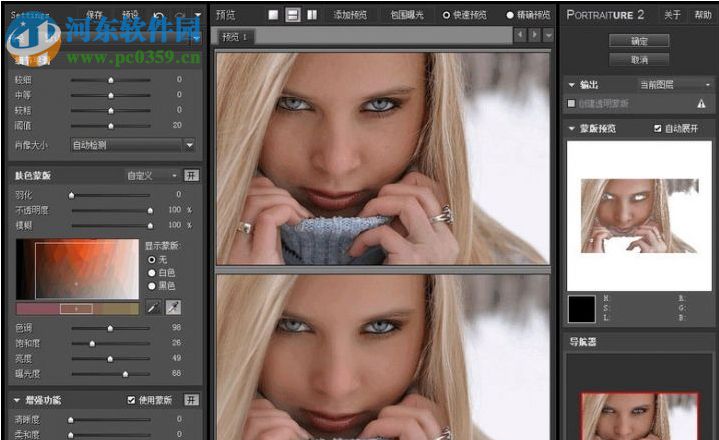The height and width of the screenshot is (440, 719).
Task: Click the 色调 value 98
Action: pyautogui.click(x=177, y=328)
